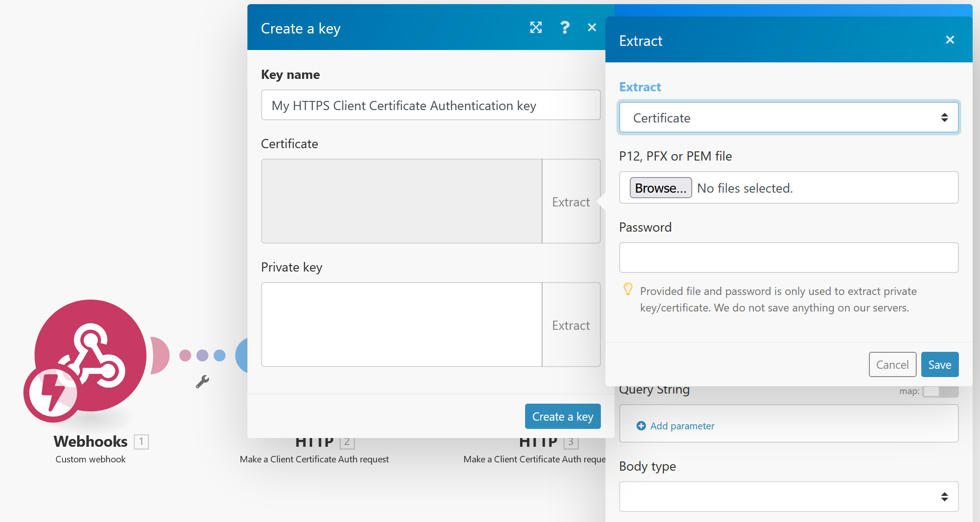Click the Webhooks module icon
Viewport: 980px width, 522px height.
click(90, 355)
